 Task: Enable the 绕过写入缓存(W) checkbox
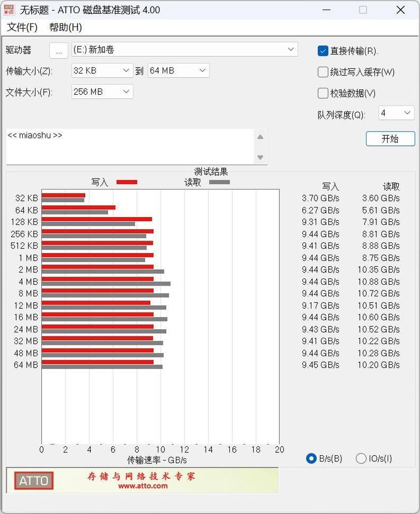(x=323, y=72)
